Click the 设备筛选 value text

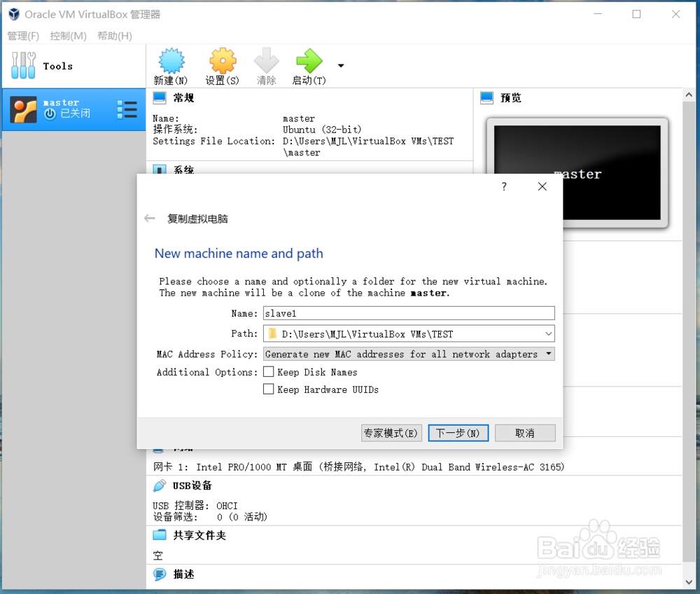coord(242,517)
